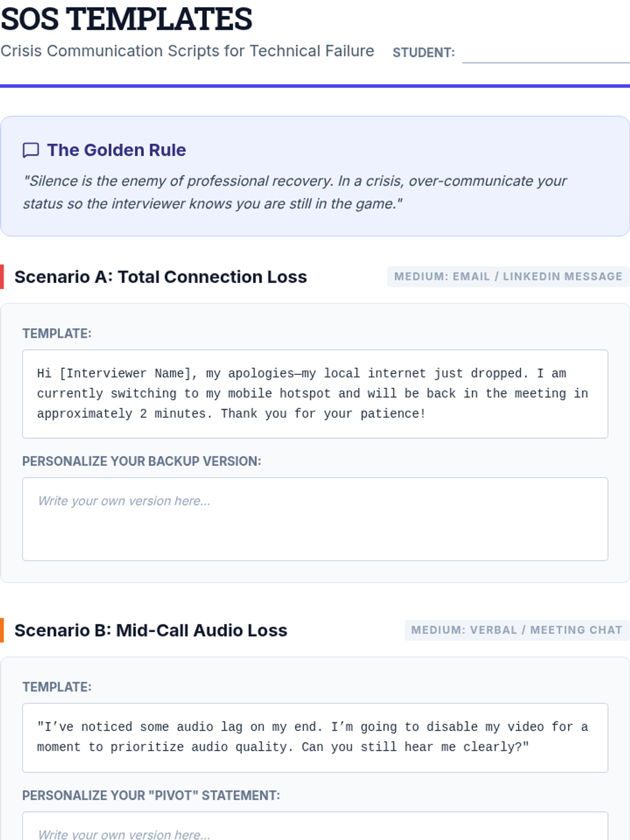This screenshot has width=630, height=840.
Task: Click the TEMPLATE label under Scenario A
Action: tap(57, 333)
